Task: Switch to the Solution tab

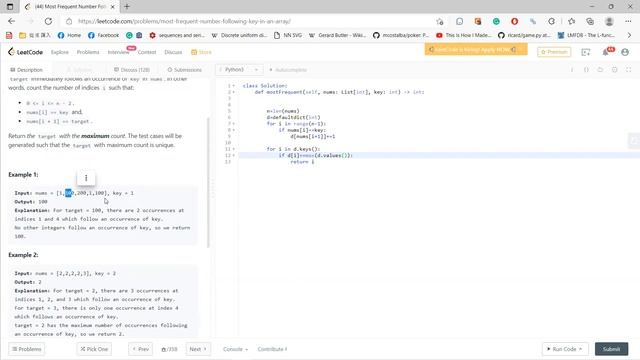Action: click(x=80, y=70)
